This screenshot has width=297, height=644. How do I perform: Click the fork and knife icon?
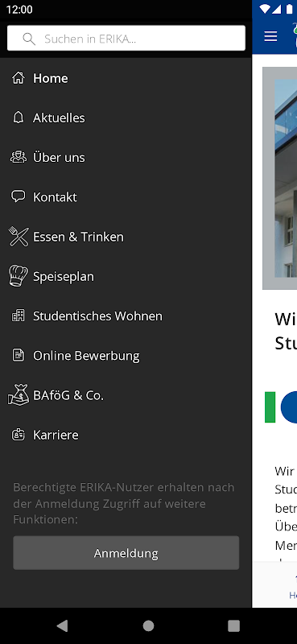19,237
